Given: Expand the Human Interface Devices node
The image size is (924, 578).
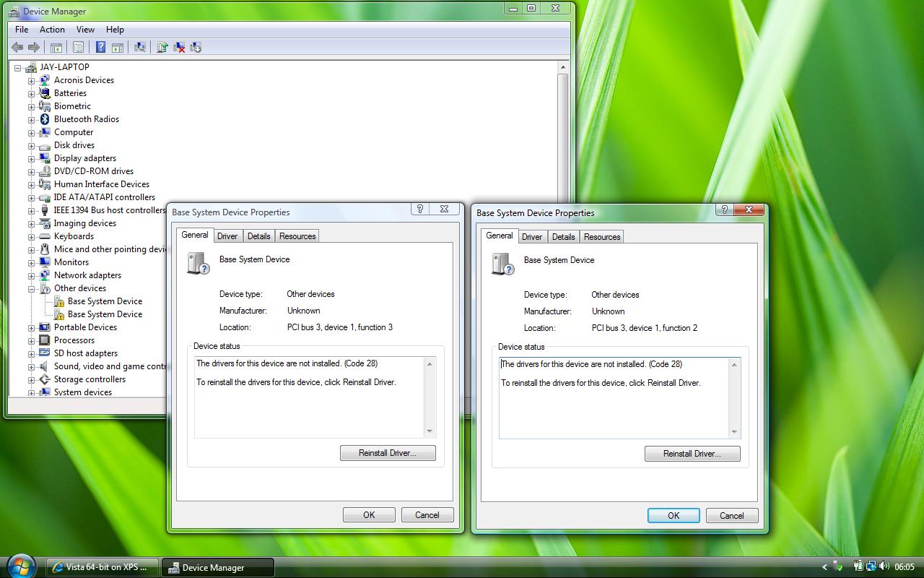Looking at the screenshot, I should pos(32,184).
